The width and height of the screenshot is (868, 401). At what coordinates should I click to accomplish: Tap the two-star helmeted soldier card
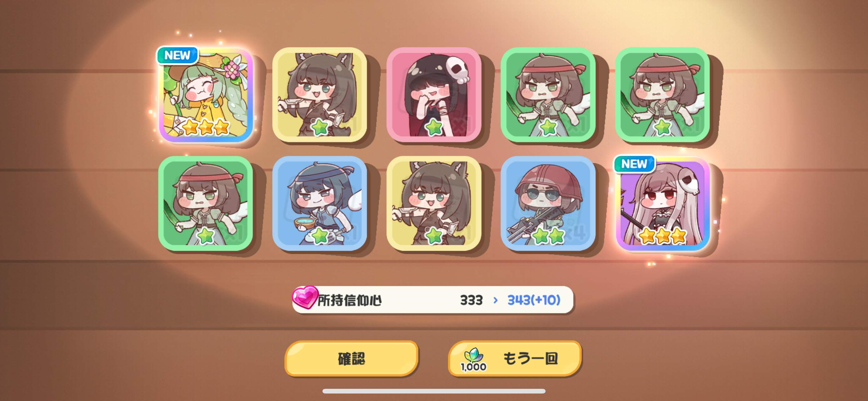[x=548, y=203]
